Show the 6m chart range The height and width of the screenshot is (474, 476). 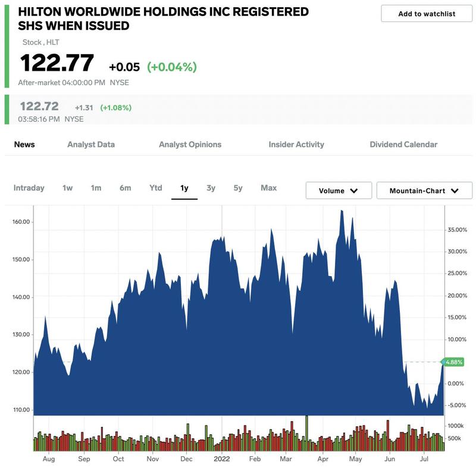pos(125,188)
